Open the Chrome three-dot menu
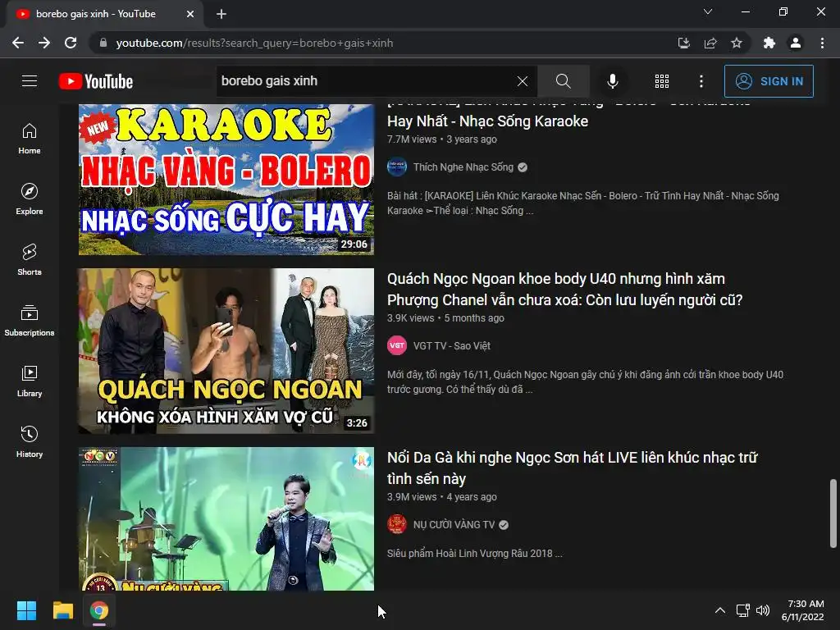 [822, 43]
